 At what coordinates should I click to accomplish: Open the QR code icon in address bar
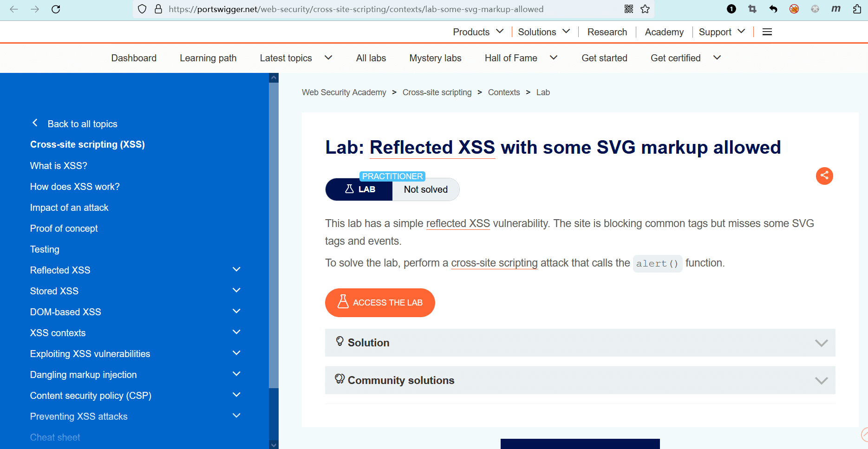(629, 9)
